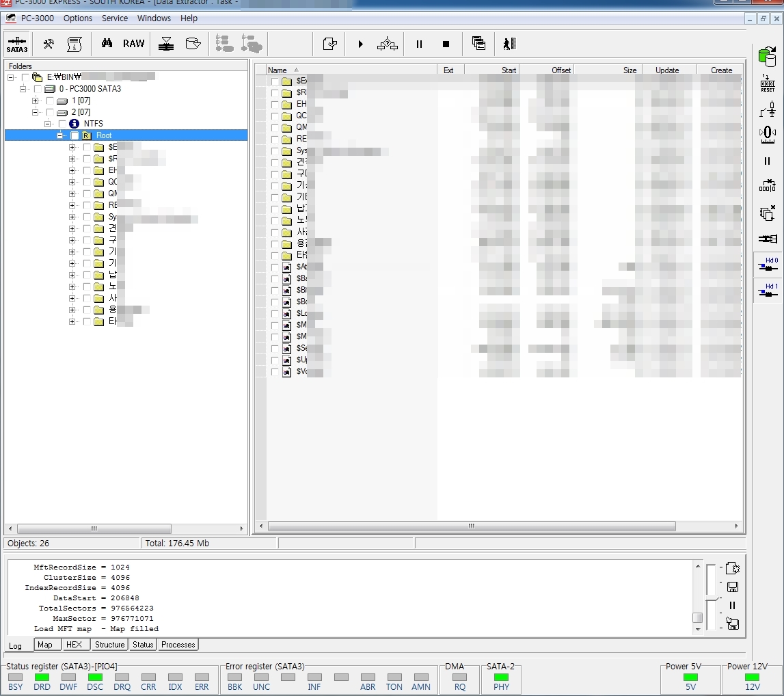Click the sidebar icon with 0 and arrows
The height and width of the screenshot is (696, 784).
pyautogui.click(x=768, y=135)
